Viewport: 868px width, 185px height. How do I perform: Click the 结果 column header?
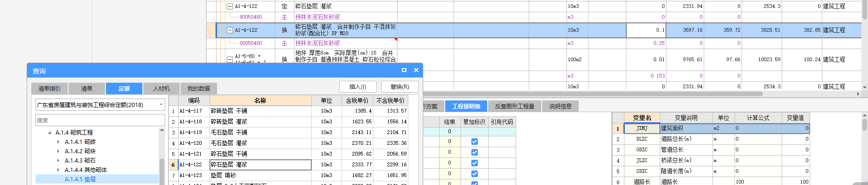point(449,122)
